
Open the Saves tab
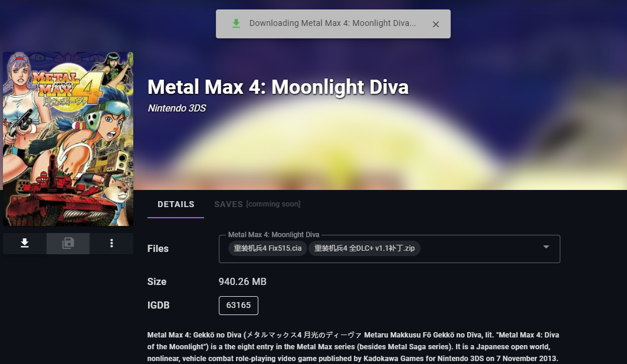[x=228, y=204]
